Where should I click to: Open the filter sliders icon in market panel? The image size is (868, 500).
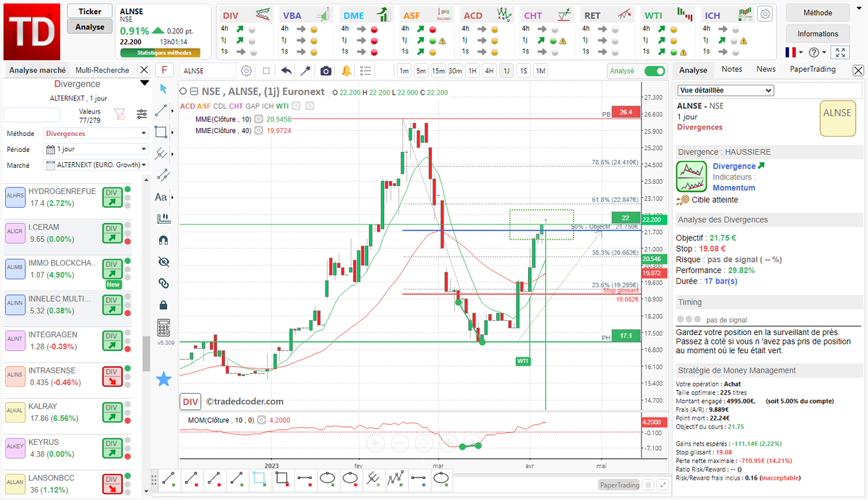pos(141,114)
